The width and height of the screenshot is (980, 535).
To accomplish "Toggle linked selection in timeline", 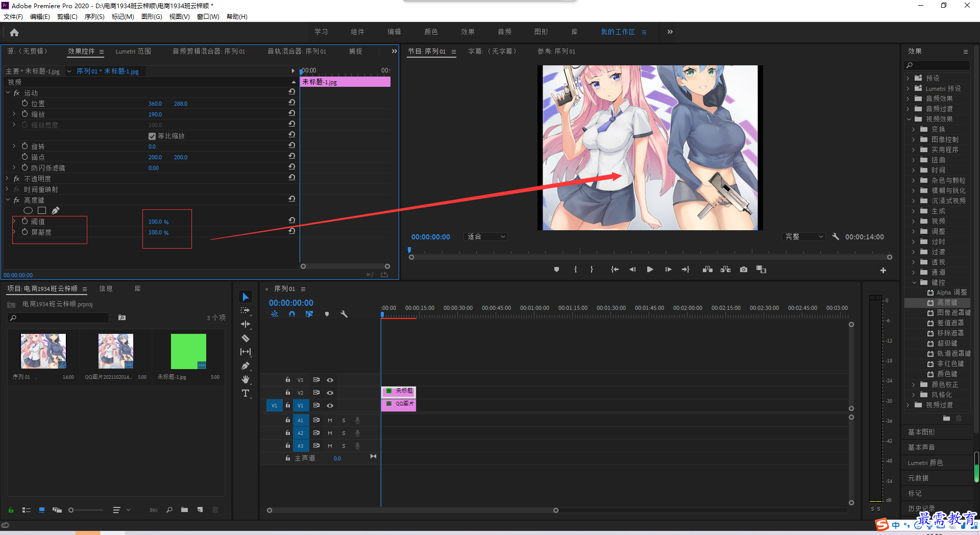I will tap(309, 314).
